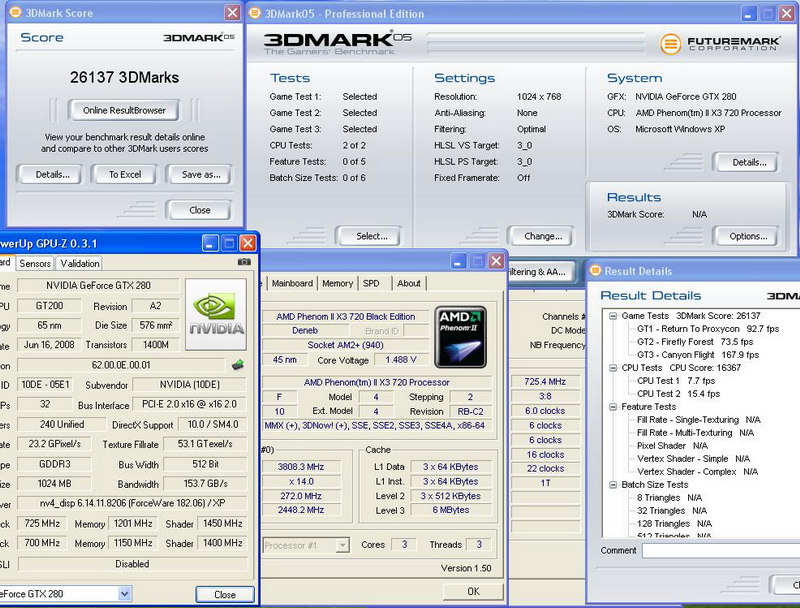This screenshot has height=608, width=800.
Task: Switch to the Validation tab in GPU-Z
Action: 80,263
